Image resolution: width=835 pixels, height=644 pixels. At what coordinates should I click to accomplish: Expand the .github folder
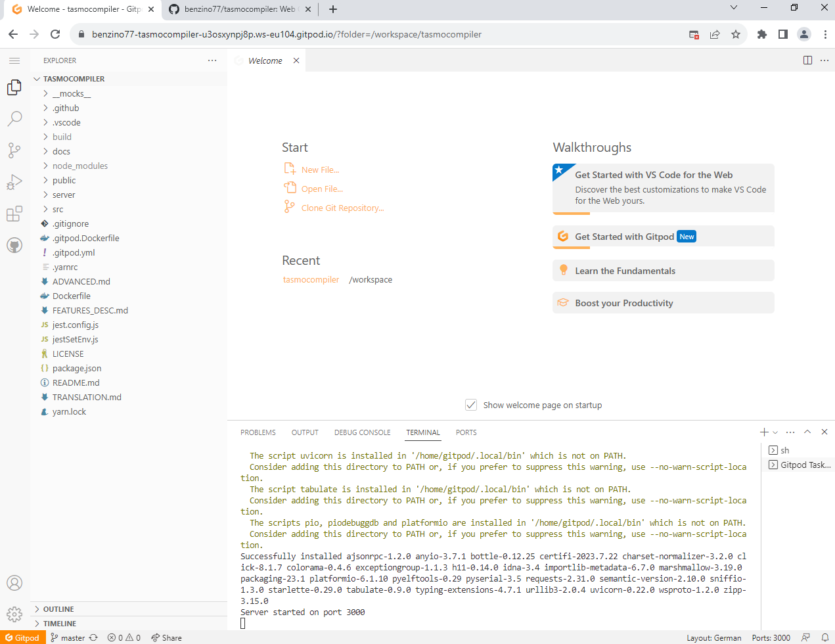(x=129, y=108)
